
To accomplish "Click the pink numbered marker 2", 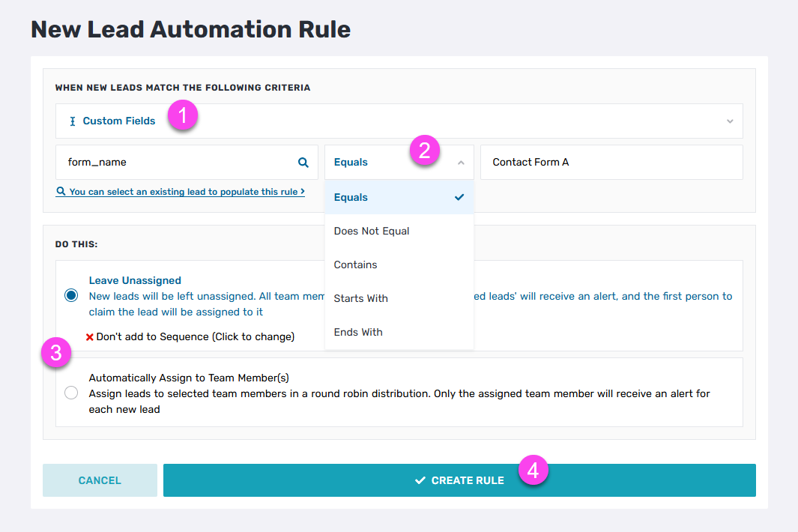I will tap(424, 150).
